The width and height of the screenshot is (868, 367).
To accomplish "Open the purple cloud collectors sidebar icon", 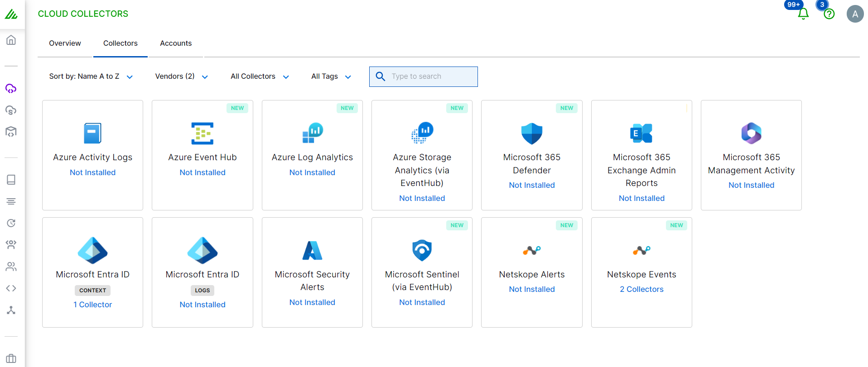I will [11, 88].
